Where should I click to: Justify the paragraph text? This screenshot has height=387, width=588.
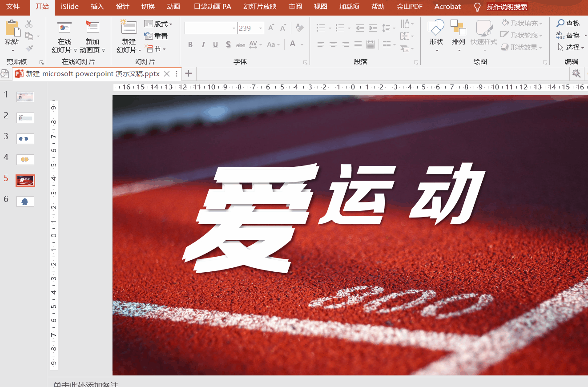click(x=358, y=44)
